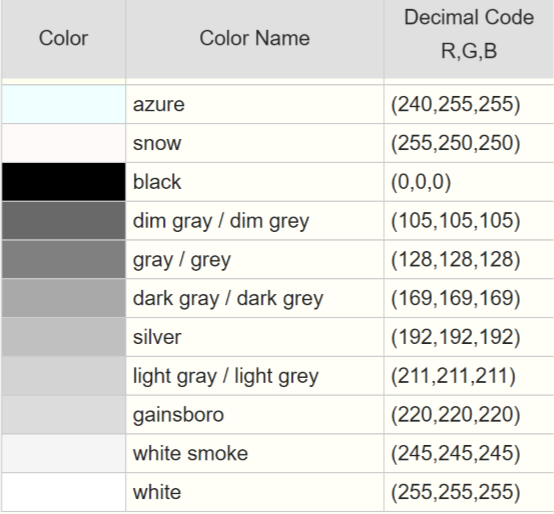Click the '(211,211,211)' code cell
The width and height of the screenshot is (554, 514).
click(469, 376)
